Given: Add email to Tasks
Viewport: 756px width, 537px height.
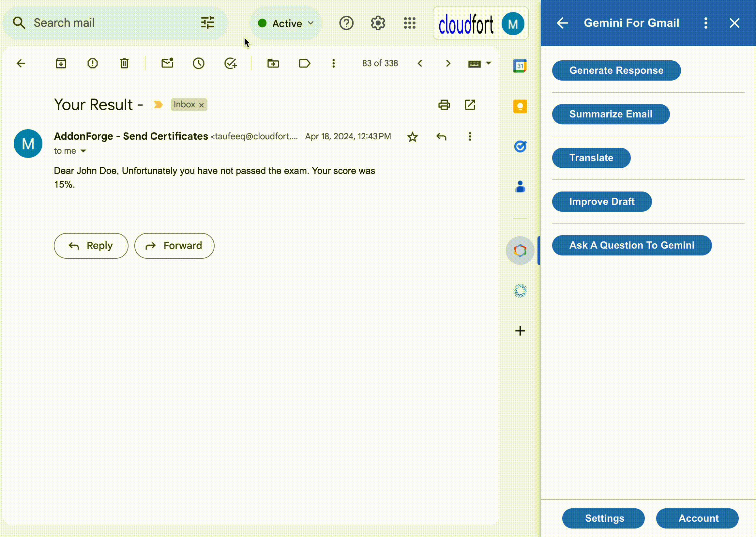Looking at the screenshot, I should click(230, 63).
